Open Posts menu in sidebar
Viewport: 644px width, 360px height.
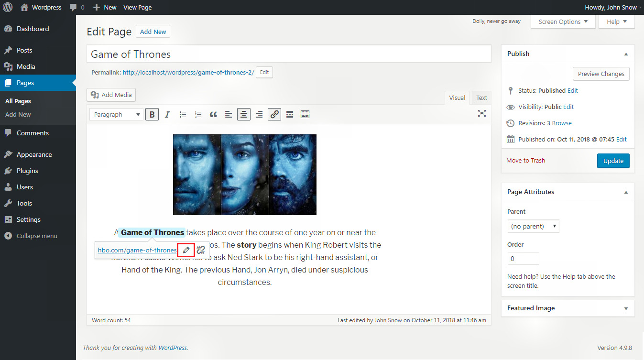(38, 50)
